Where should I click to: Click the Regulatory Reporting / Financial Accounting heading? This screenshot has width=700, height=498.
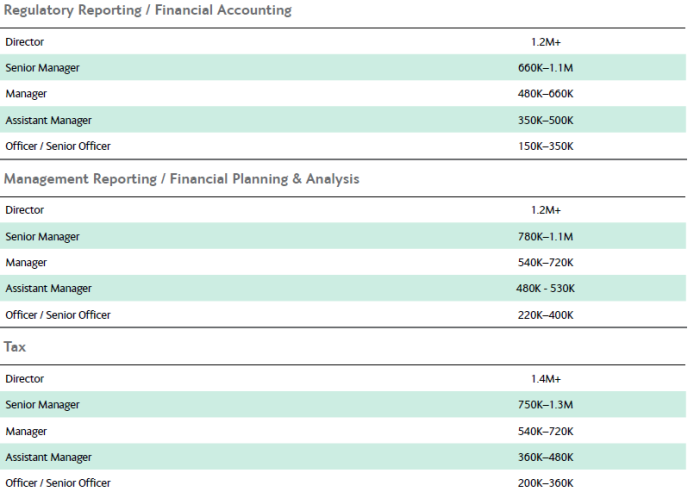click(x=148, y=10)
